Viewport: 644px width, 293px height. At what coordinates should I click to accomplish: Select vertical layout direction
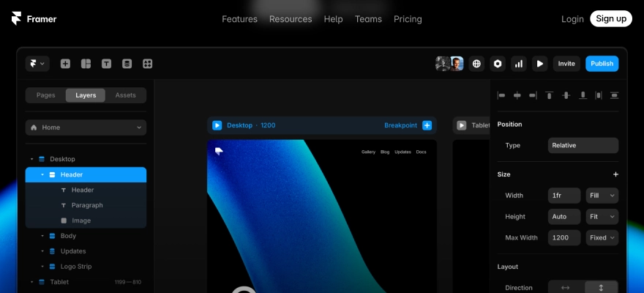point(601,288)
